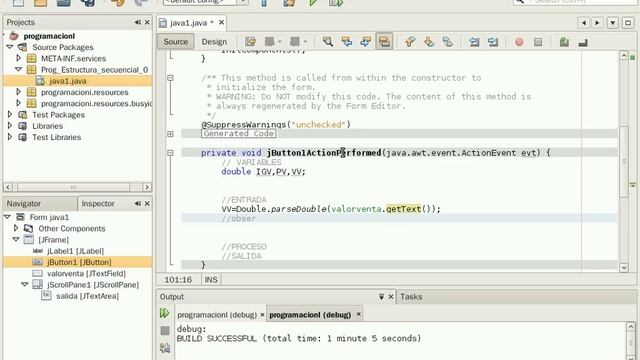The width and height of the screenshot is (640, 360).
Task: Expand Other Components in Inspector
Action: [x=16, y=228]
